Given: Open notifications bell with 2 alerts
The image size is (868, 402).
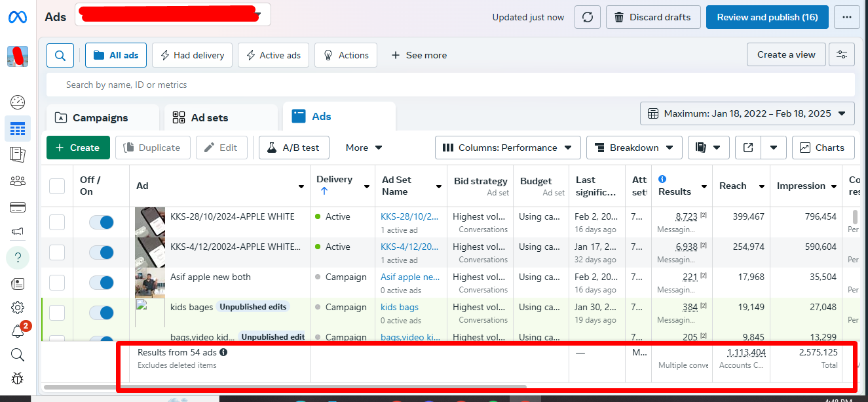Looking at the screenshot, I should 18,331.
